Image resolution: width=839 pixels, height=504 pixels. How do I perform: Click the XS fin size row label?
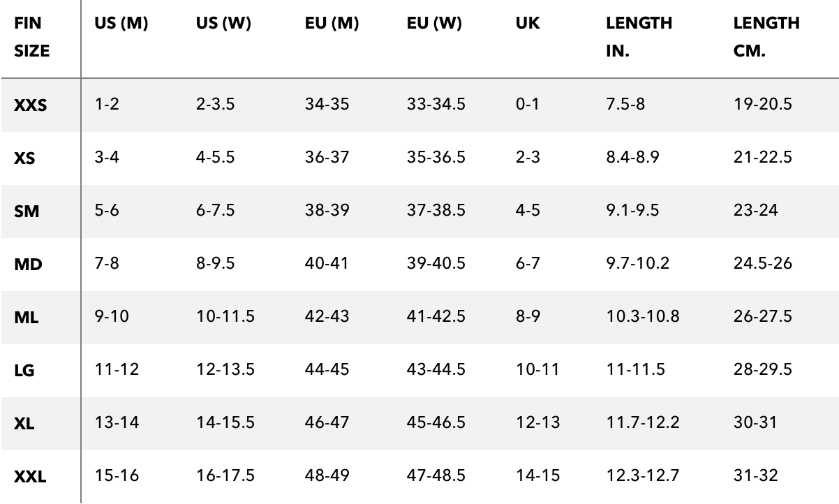[x=24, y=158]
